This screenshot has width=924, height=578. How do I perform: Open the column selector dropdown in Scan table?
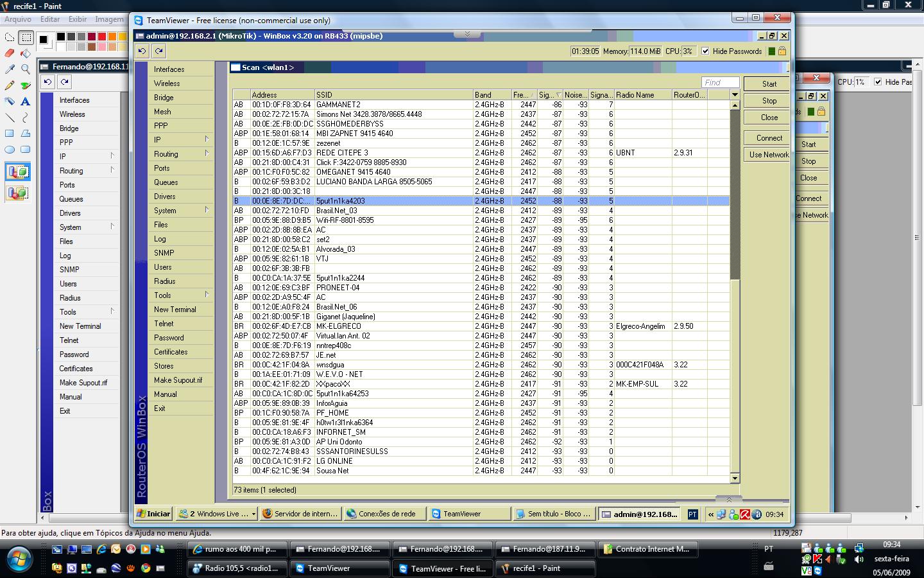pyautogui.click(x=735, y=95)
